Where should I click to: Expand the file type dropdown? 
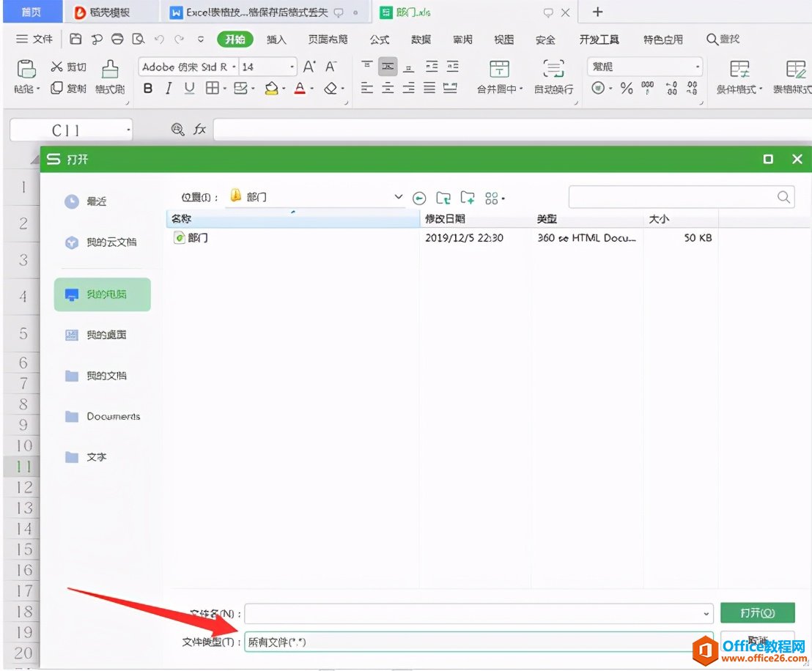(706, 642)
